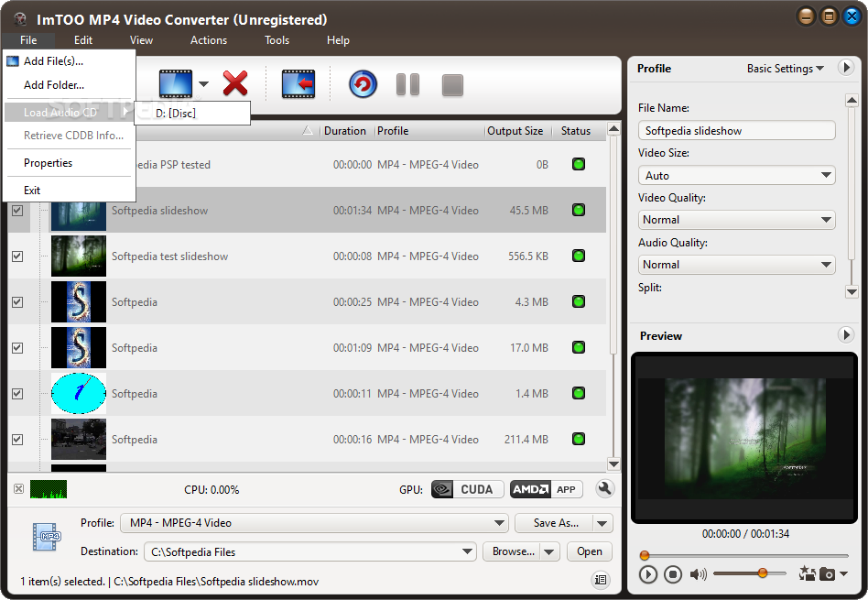The height and width of the screenshot is (600, 868).
Task: Select the cyan clock thumbnail
Action: (x=79, y=393)
